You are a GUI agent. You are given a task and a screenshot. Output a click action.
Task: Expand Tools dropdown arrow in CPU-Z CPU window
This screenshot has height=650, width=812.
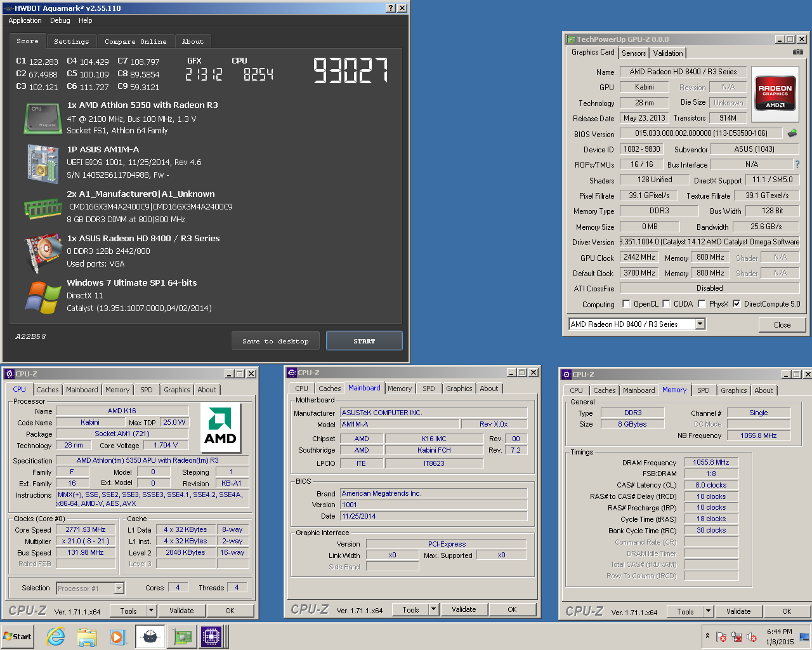pyautogui.click(x=151, y=611)
